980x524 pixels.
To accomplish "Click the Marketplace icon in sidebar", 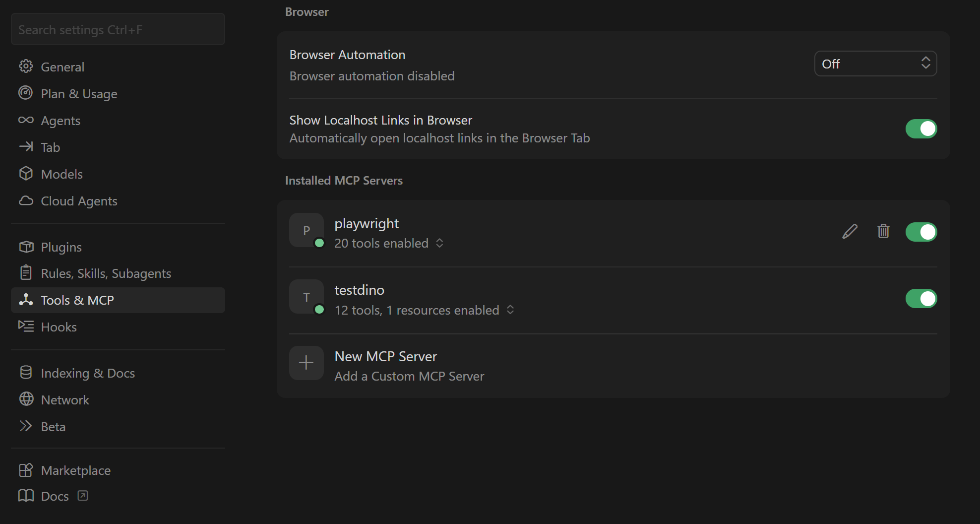I will pyautogui.click(x=26, y=470).
